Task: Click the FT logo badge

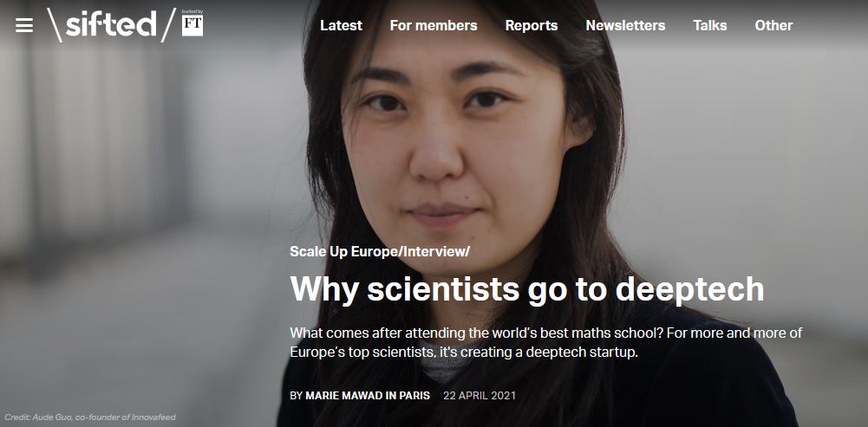Action: pyautogui.click(x=193, y=25)
